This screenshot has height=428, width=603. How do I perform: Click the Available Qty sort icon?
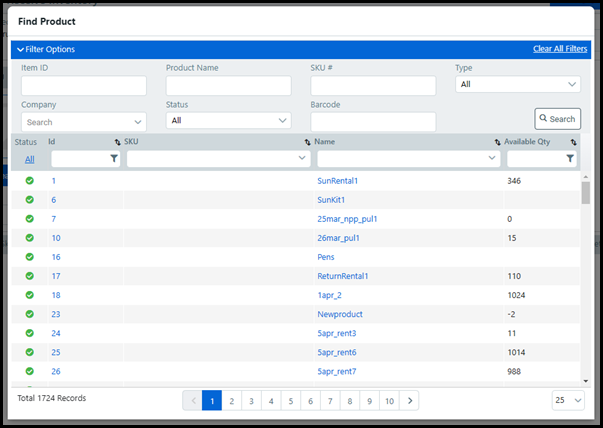pyautogui.click(x=573, y=143)
